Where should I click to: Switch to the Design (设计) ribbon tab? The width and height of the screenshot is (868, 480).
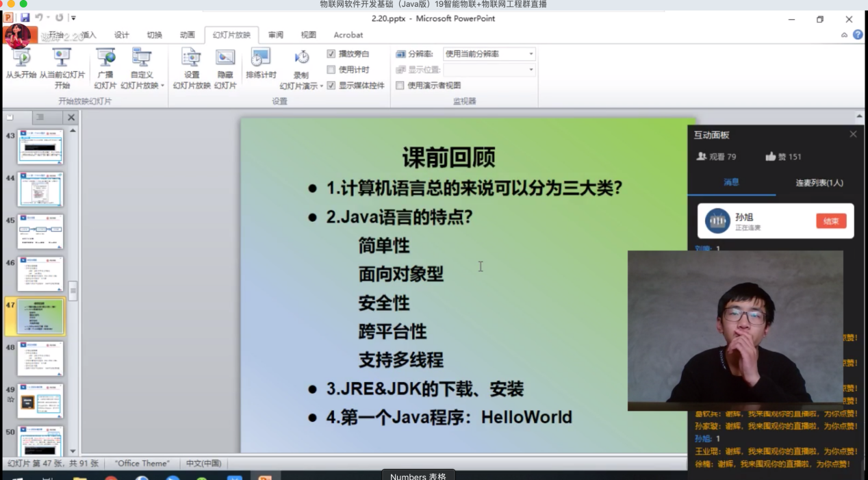[x=121, y=35]
